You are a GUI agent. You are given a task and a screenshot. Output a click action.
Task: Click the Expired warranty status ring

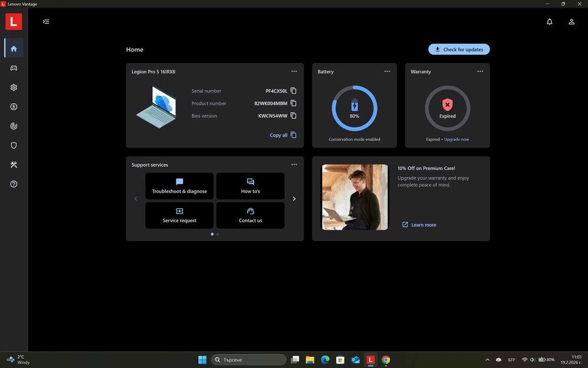click(447, 108)
